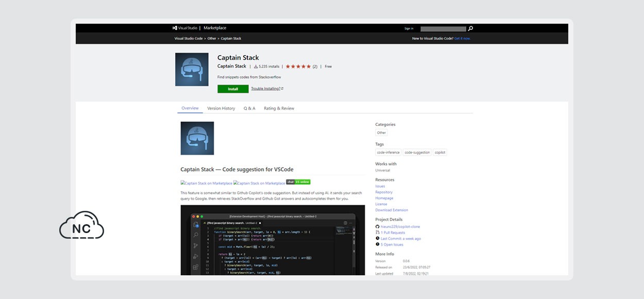The image size is (644, 299).
Task: Click the code-inference tag
Action: pyautogui.click(x=388, y=153)
